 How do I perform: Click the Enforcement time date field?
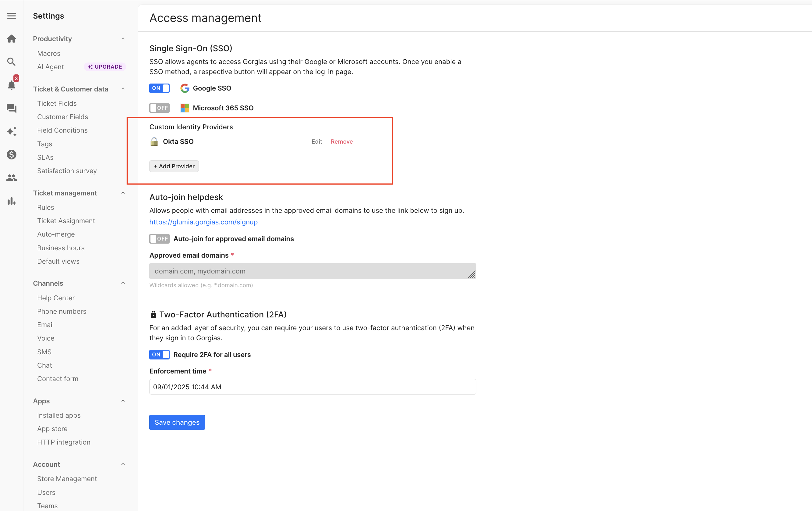pos(312,387)
